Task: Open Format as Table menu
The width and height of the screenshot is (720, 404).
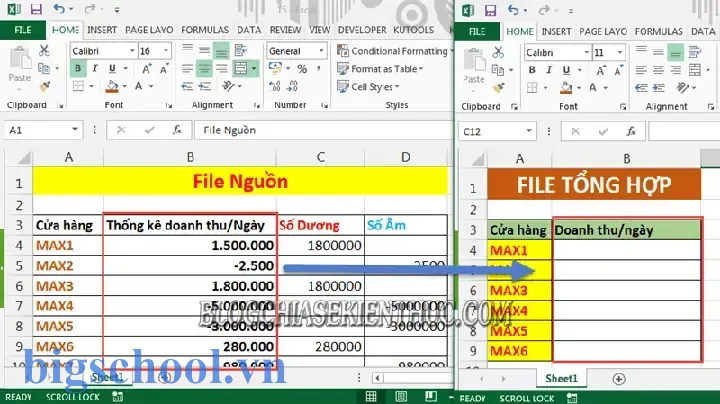Action: pos(380,69)
